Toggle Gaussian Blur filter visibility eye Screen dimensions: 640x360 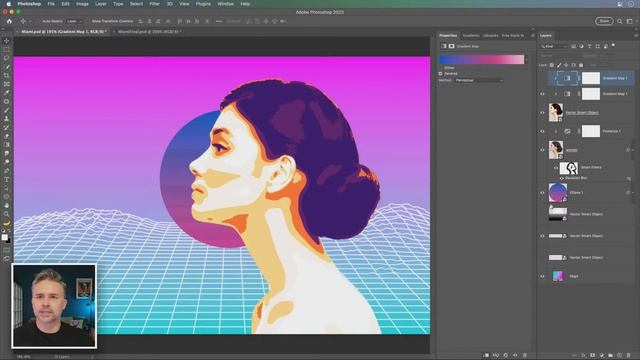[562, 178]
